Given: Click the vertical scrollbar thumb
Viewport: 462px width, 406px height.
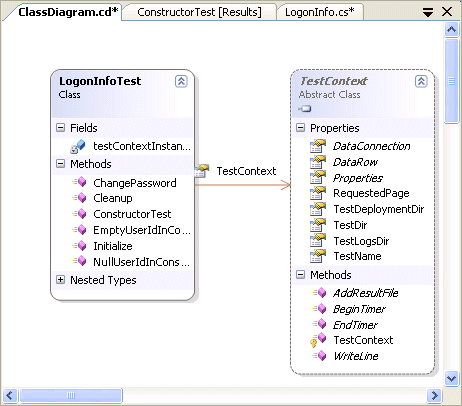Looking at the screenshot, I should [451, 81].
